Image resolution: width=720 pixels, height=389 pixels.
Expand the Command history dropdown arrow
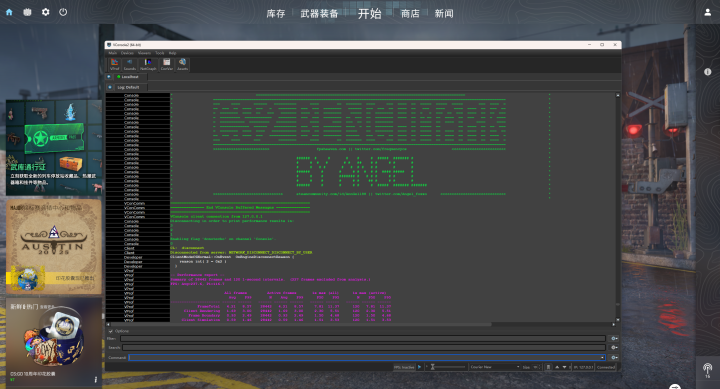(602, 357)
